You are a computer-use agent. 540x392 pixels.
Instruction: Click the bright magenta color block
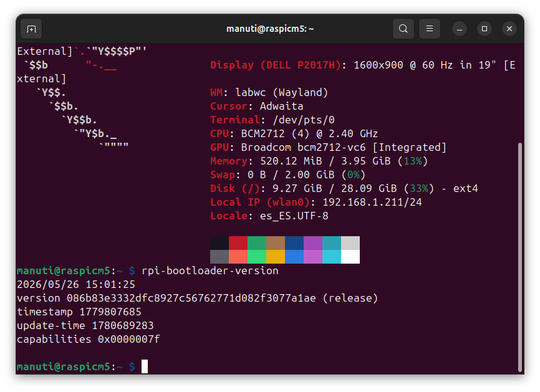click(x=313, y=257)
